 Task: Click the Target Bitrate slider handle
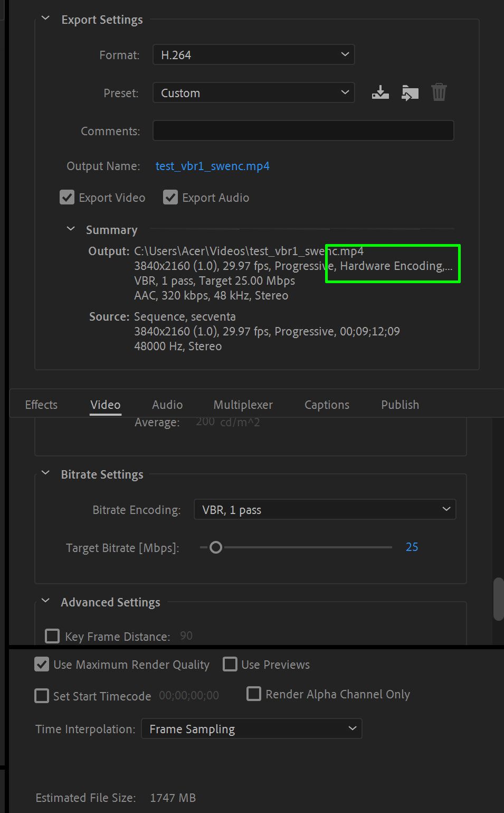click(215, 547)
